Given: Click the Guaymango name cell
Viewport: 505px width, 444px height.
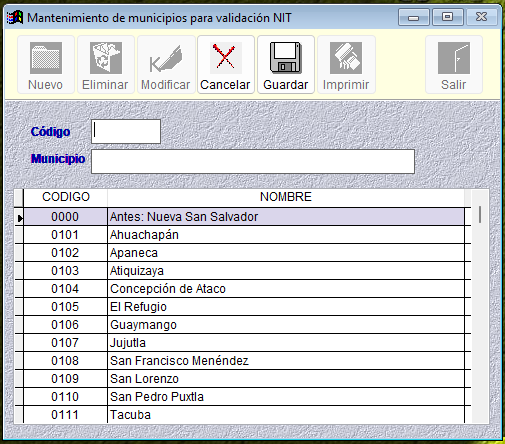Looking at the screenshot, I should click(x=286, y=325).
